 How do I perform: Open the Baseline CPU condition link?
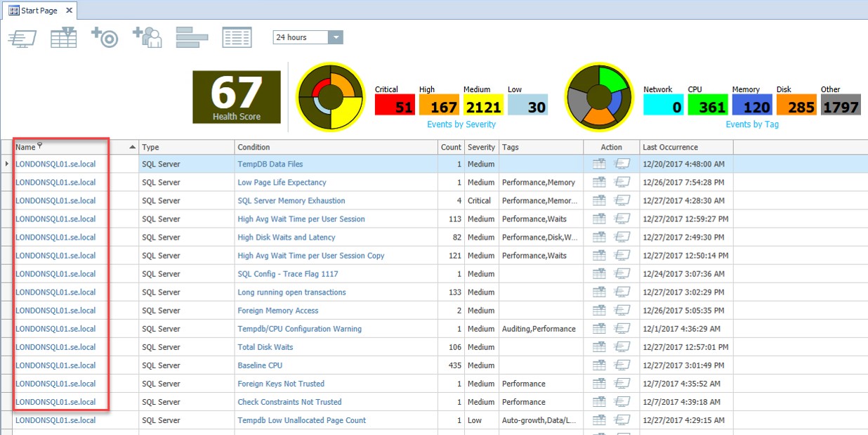click(260, 365)
